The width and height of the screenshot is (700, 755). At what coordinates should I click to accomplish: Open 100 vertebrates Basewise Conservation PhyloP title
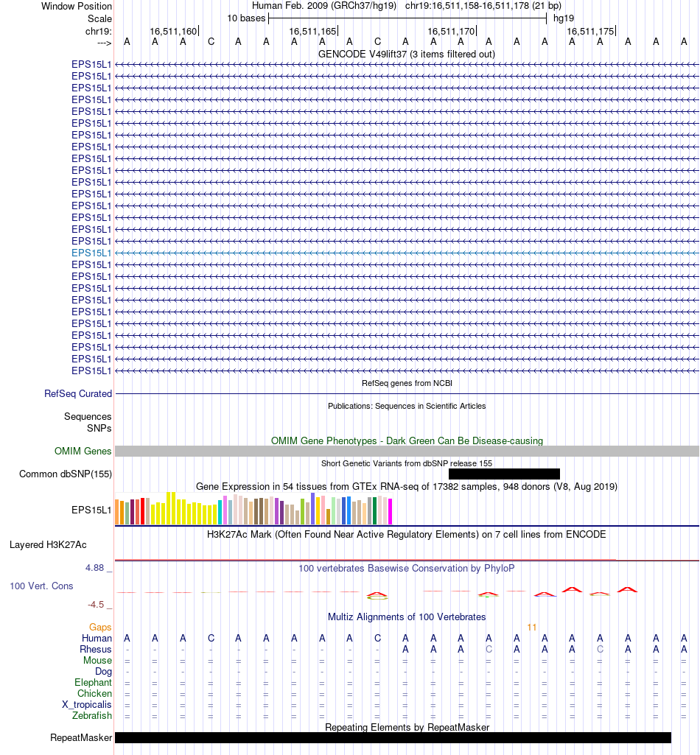point(407,568)
